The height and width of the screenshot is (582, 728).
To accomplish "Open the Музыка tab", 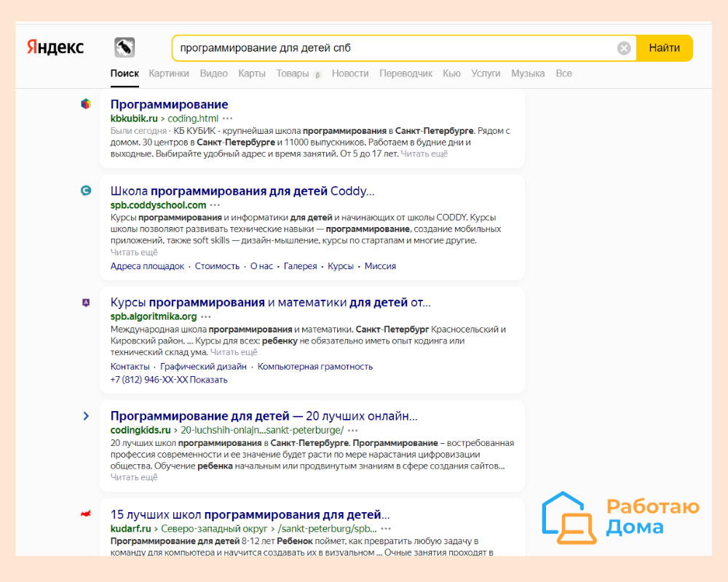I will tap(528, 73).
